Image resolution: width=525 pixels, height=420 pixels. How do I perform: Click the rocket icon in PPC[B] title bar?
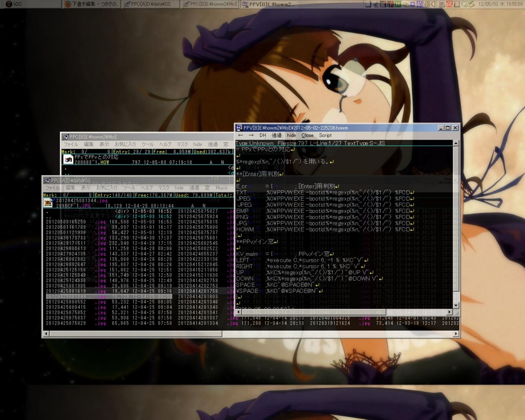(65, 137)
